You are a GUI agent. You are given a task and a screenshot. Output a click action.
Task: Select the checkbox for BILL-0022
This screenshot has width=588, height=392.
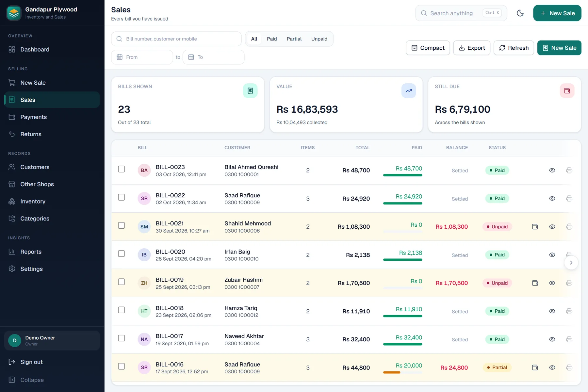[x=121, y=197]
